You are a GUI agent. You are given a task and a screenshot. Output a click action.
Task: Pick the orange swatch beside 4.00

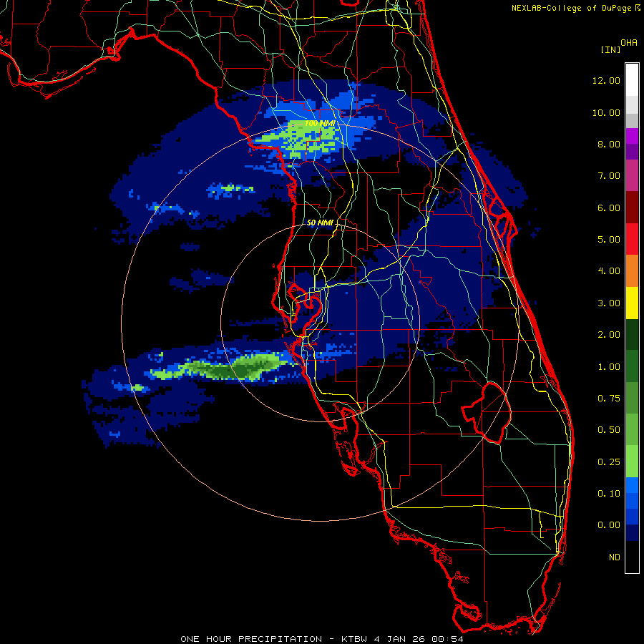pos(632,270)
